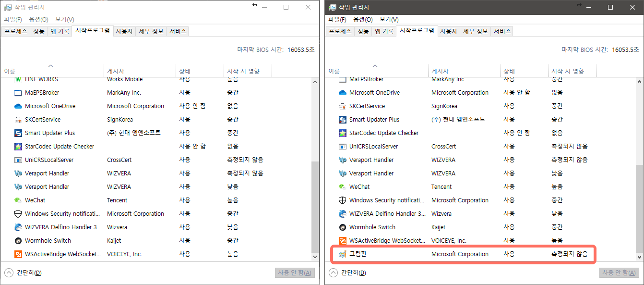Switch to 세부 정보 tab in right window
The image size is (644, 285).
[476, 31]
